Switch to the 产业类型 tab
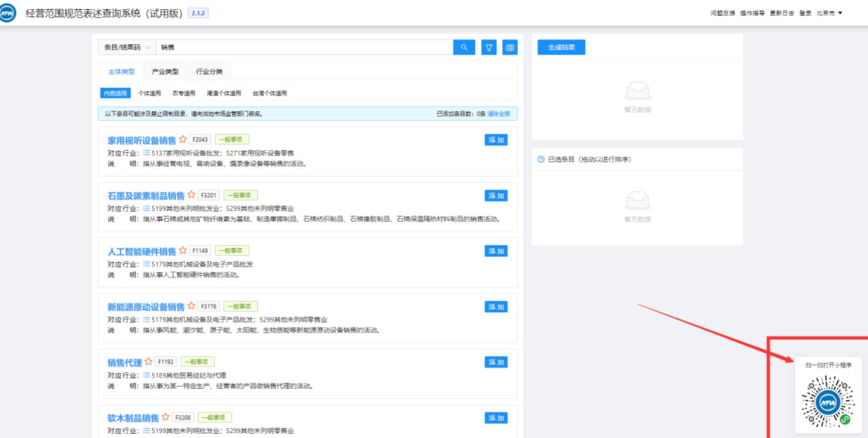Image resolution: width=868 pixels, height=438 pixels. pos(165,72)
